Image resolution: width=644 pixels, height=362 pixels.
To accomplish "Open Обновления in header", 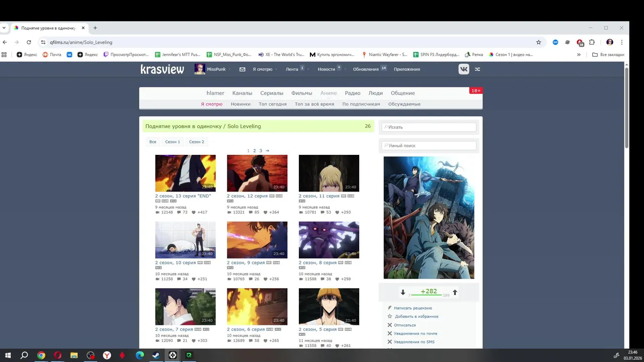I will tap(366, 69).
